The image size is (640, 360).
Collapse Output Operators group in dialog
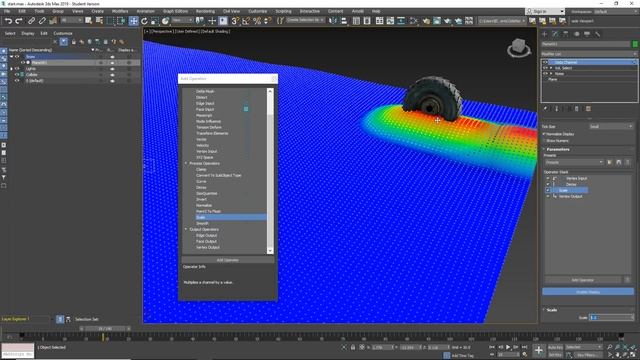(x=186, y=229)
